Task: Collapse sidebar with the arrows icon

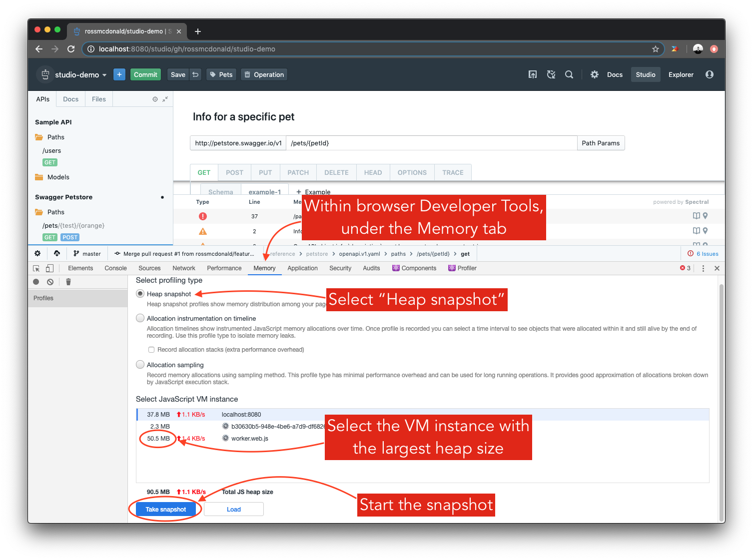Action: pyautogui.click(x=165, y=99)
